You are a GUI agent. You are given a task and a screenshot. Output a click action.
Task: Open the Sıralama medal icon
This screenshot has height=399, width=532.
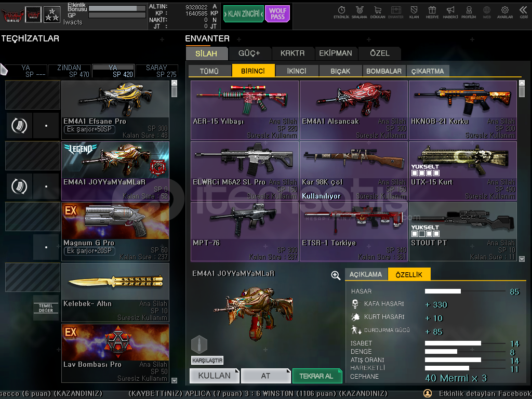[359, 10]
